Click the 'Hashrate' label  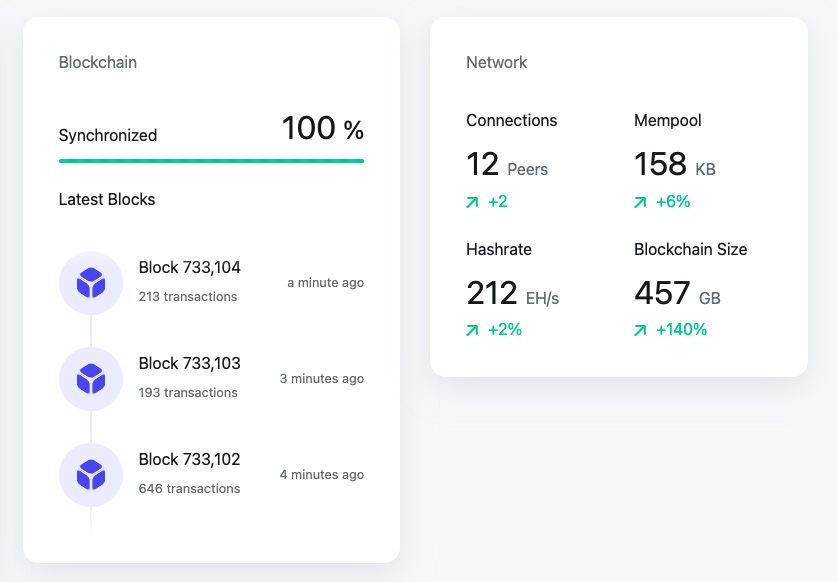click(x=499, y=250)
